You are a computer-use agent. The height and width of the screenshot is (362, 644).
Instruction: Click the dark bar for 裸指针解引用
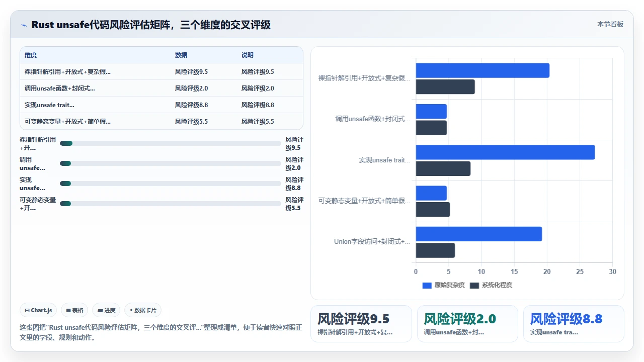click(x=445, y=87)
